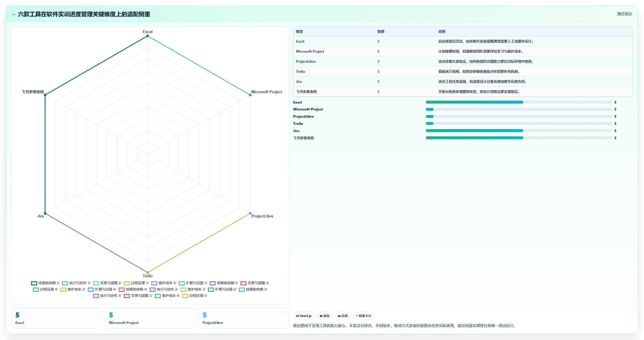Click the 进度 chip
This screenshot has width=644, height=340.
(x=343, y=316)
